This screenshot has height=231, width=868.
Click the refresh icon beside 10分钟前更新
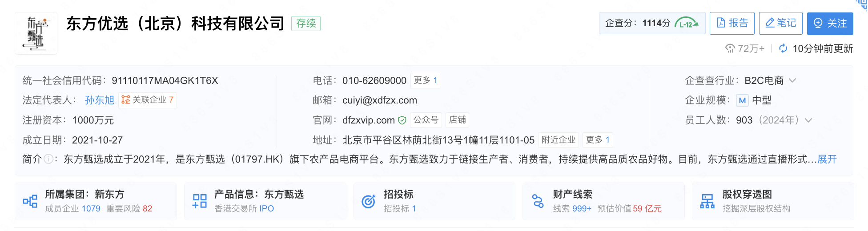783,48
